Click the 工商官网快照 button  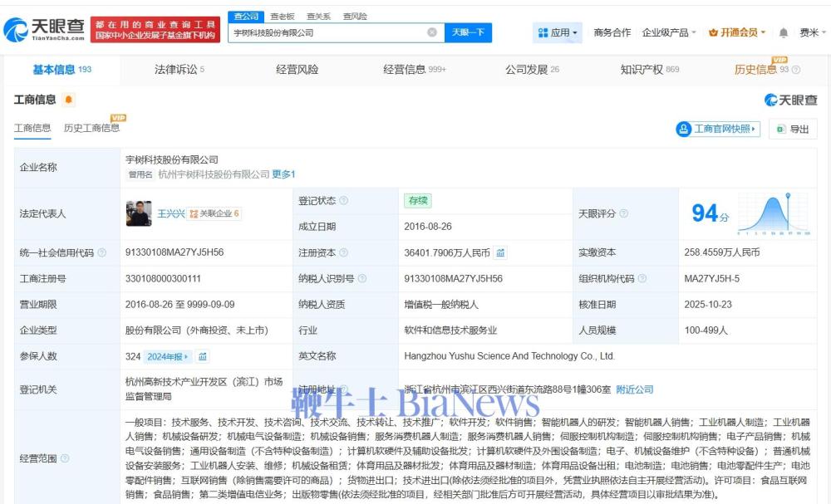[x=718, y=130]
